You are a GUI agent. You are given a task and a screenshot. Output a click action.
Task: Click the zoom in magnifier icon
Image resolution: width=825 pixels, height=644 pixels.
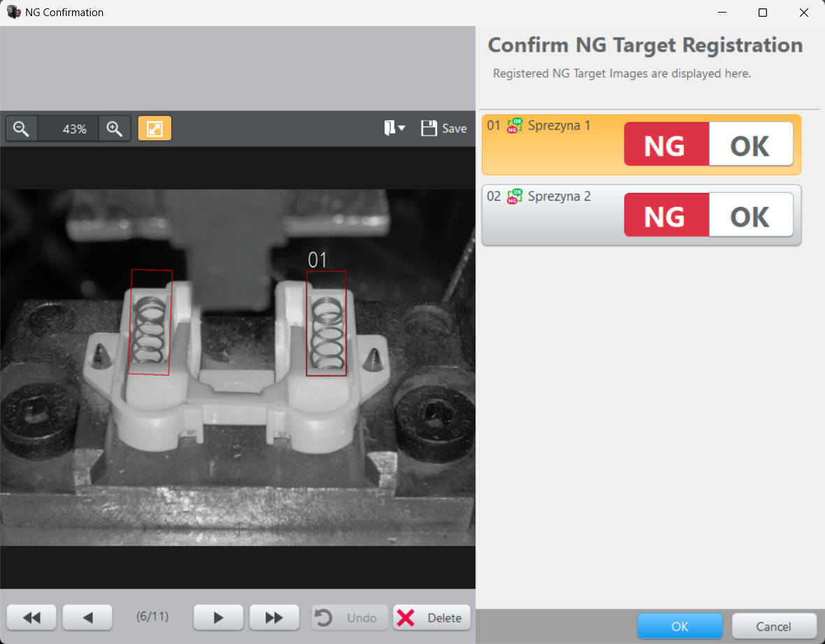click(115, 129)
